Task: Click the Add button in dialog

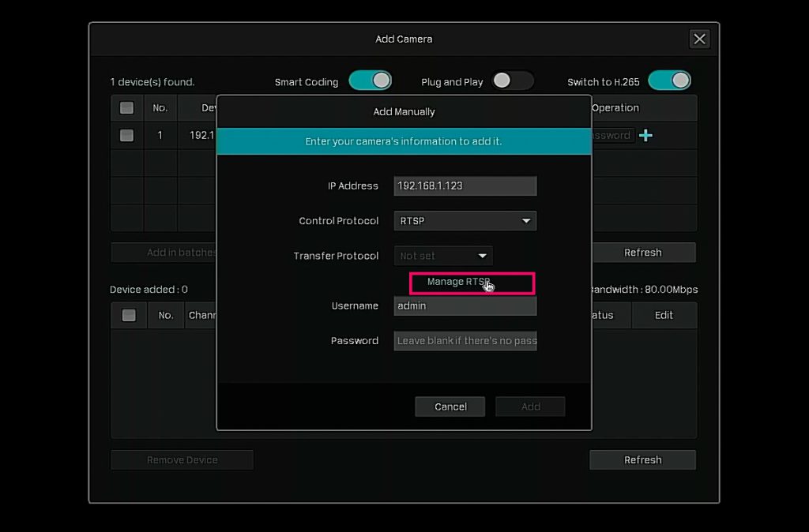Action: click(x=530, y=406)
